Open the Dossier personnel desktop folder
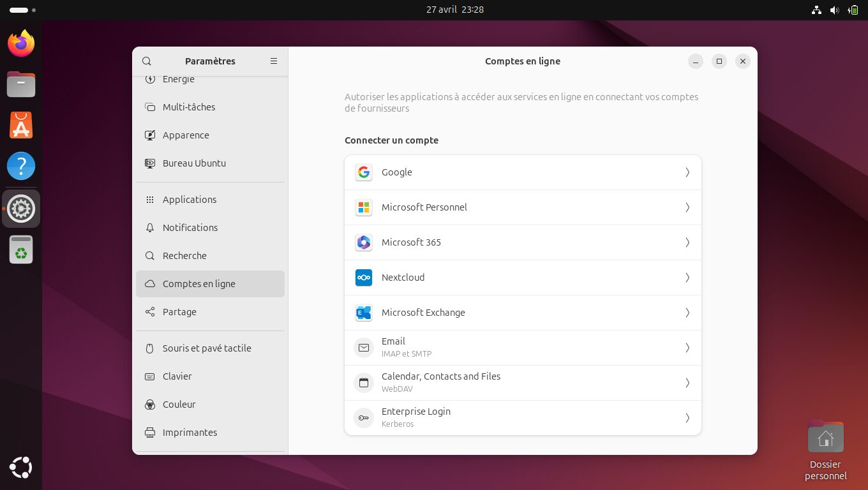Image resolution: width=868 pixels, height=490 pixels. click(826, 450)
